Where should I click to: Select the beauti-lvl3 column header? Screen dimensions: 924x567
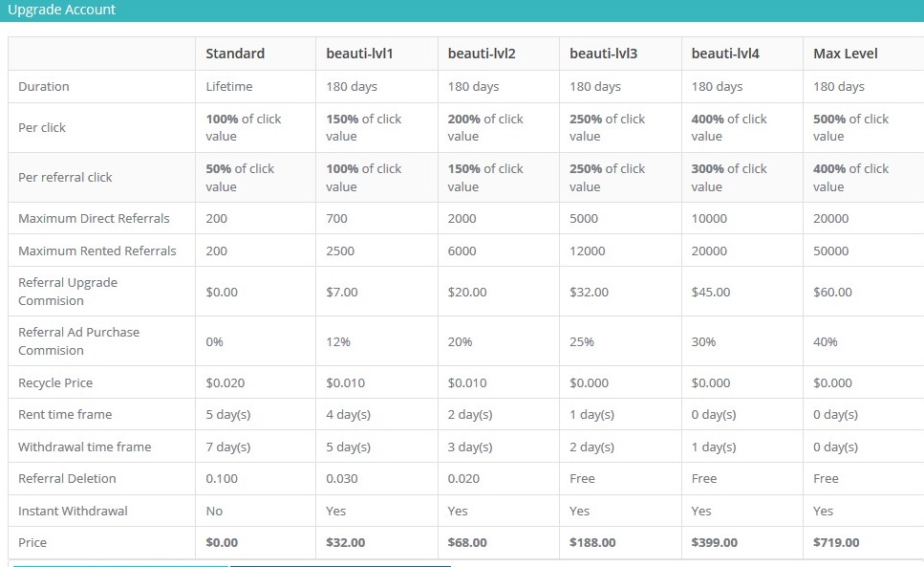click(x=603, y=54)
